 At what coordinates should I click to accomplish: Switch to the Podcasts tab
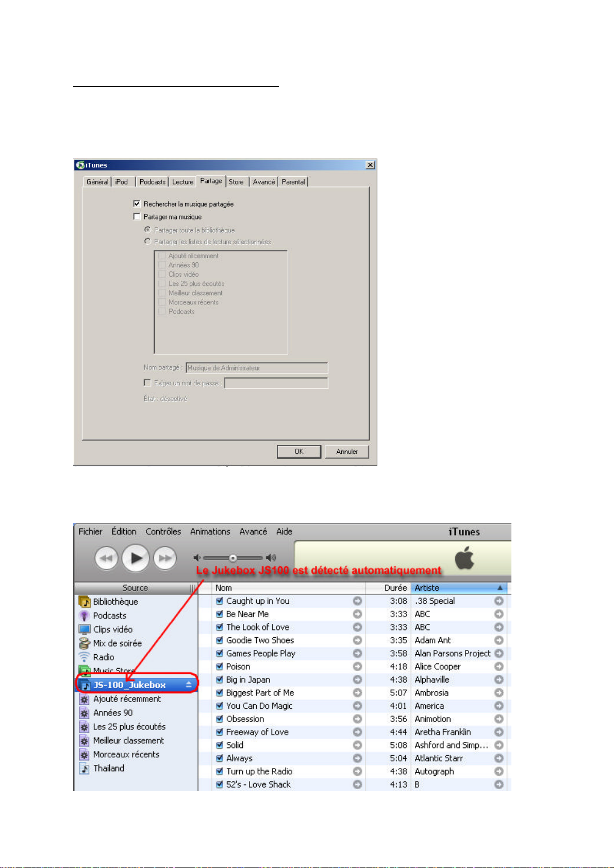click(153, 182)
